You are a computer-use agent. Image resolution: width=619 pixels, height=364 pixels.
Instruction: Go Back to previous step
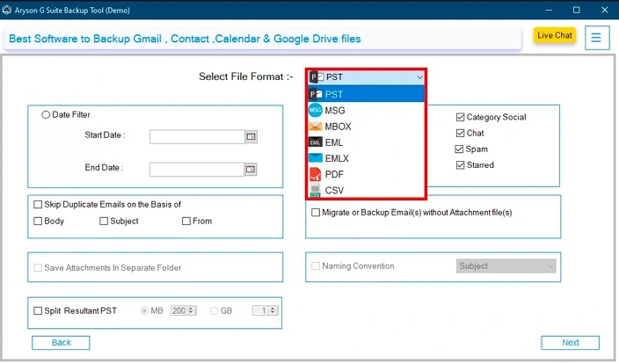point(61,343)
